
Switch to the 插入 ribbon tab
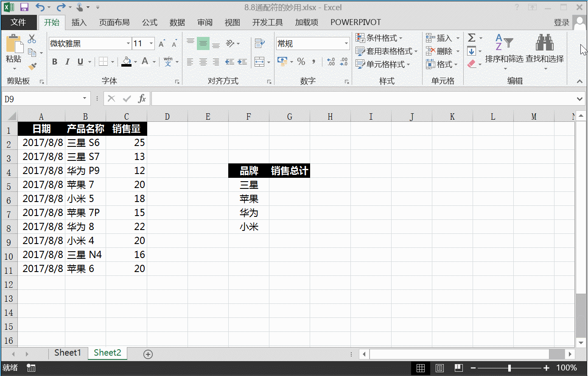pos(79,22)
